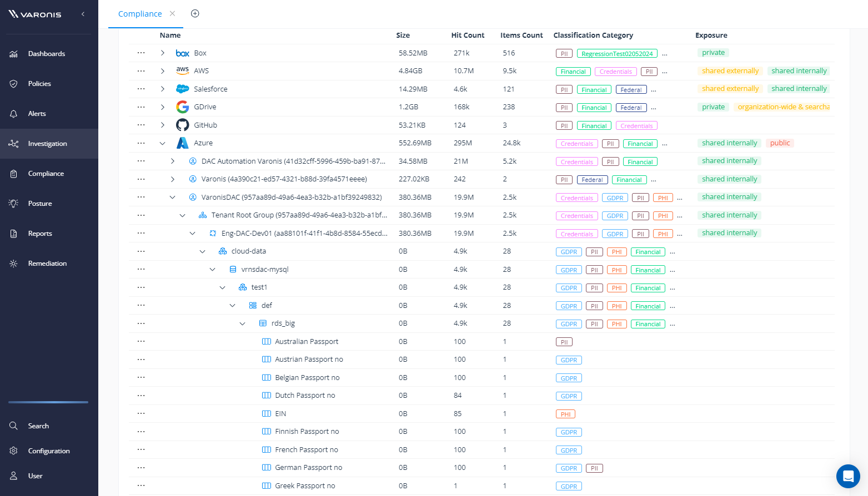
Task: Expand the Box data source row
Action: coord(162,53)
